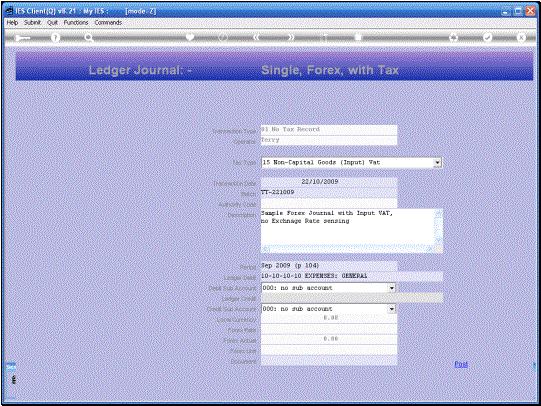Open the Commands menu
The width and height of the screenshot is (541, 406).
coord(108,22)
